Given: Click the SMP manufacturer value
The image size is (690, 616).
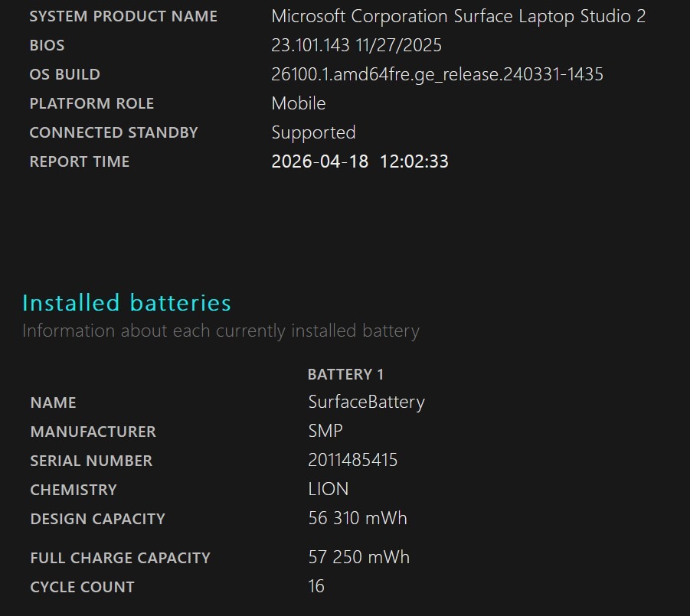Looking at the screenshot, I should [325, 432].
